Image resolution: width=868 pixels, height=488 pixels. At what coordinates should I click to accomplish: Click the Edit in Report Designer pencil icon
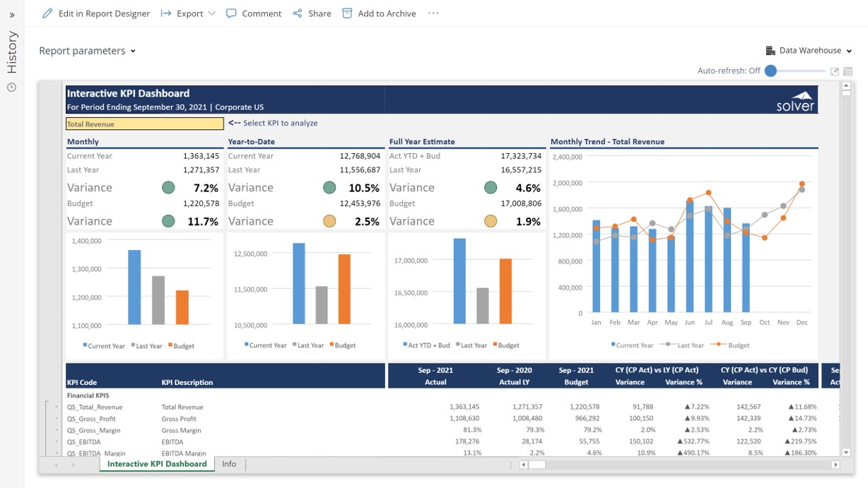[47, 13]
